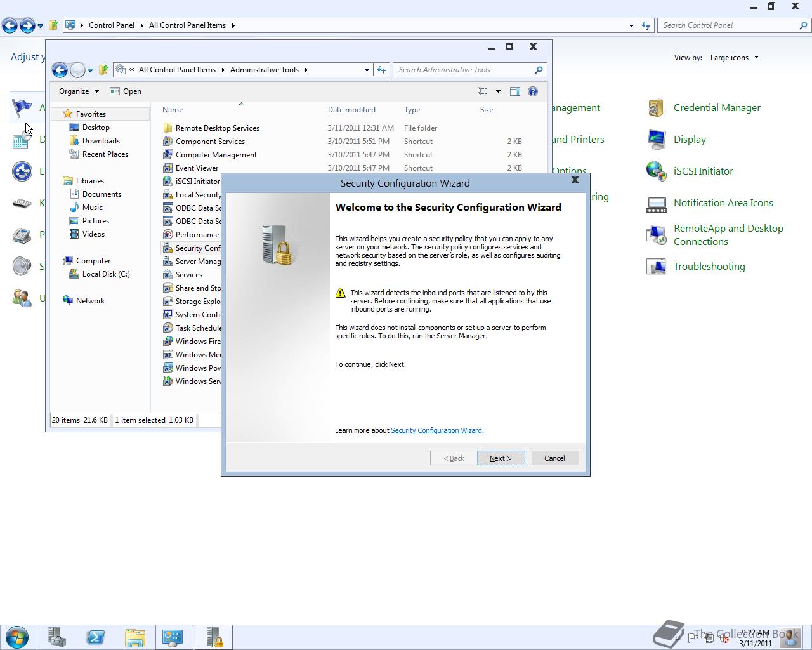Screen dimensions: 812x650
Task: Select Remote Desktop Services folder icon
Action: 167,128
